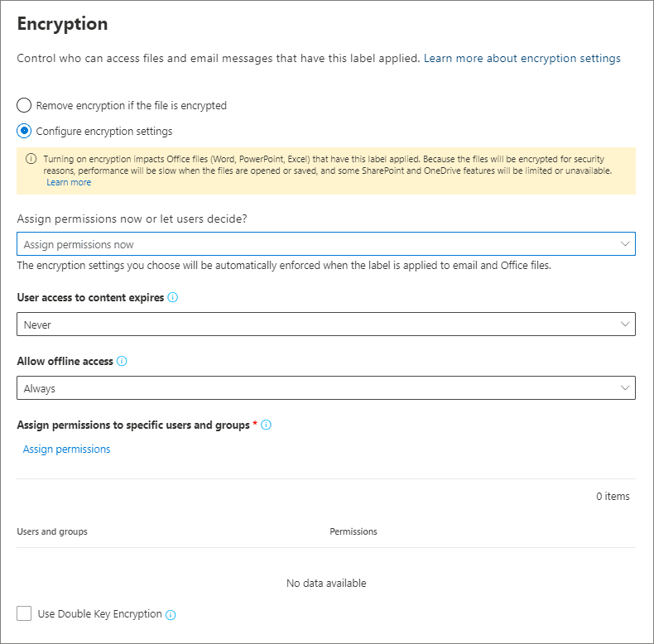This screenshot has height=644, width=654.
Task: Click chevron arrow of Assign permissions now dropdown
Action: (x=625, y=244)
